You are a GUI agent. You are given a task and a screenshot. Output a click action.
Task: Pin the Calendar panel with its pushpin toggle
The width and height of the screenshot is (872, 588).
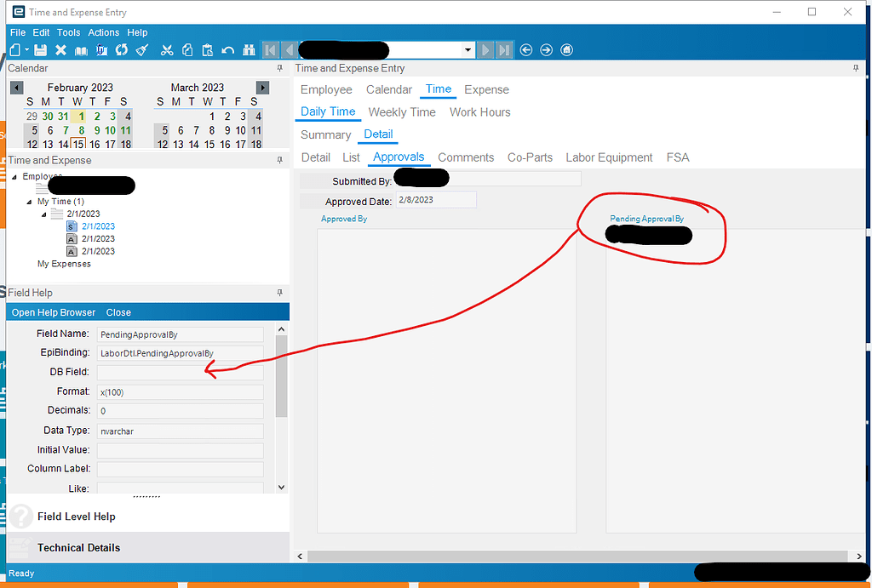click(279, 68)
